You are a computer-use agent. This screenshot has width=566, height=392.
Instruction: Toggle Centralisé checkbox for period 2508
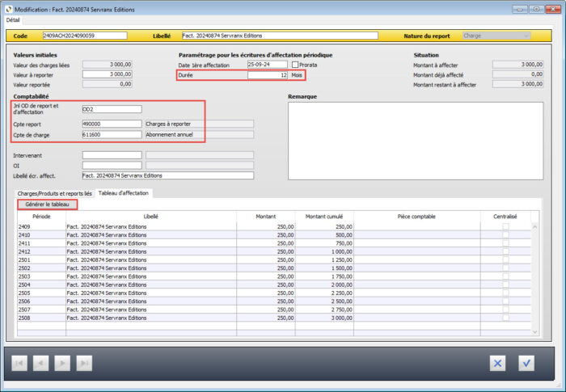click(505, 318)
